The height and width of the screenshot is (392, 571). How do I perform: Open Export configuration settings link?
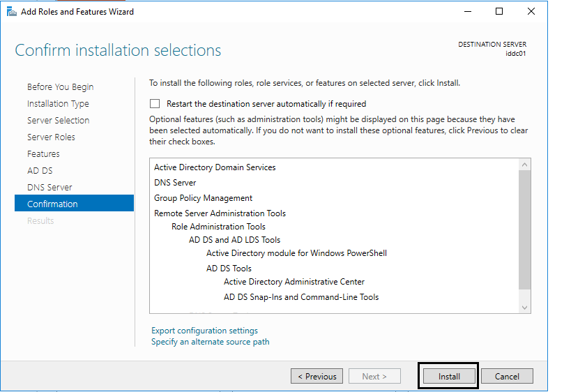(x=205, y=331)
